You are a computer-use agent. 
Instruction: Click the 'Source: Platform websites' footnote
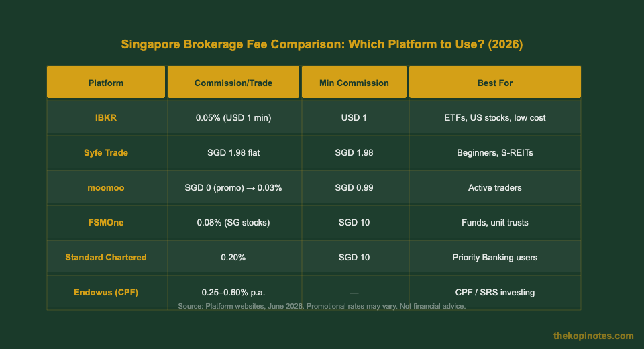click(321, 306)
